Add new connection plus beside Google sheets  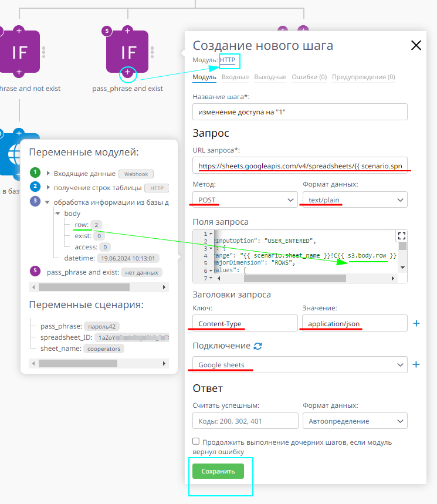coord(416,364)
